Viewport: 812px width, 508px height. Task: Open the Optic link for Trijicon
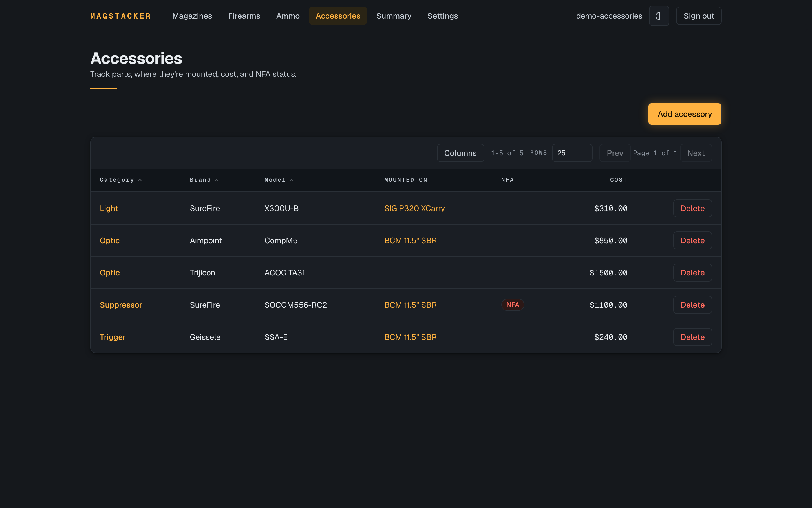coord(109,272)
